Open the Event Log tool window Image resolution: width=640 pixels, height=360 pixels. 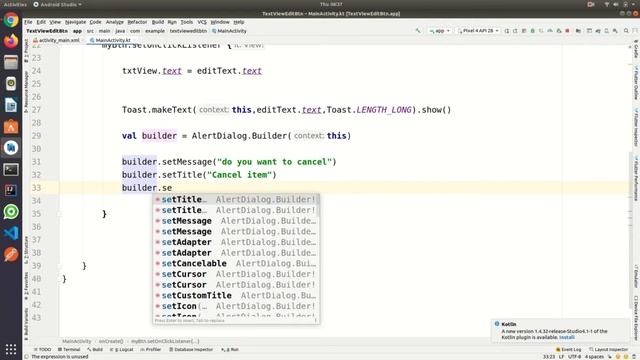pos(569,350)
